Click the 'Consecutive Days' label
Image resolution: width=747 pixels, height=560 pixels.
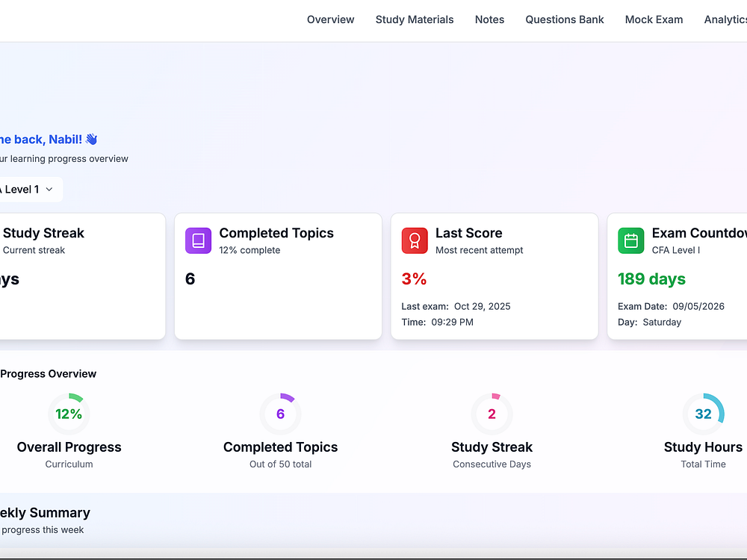click(492, 464)
